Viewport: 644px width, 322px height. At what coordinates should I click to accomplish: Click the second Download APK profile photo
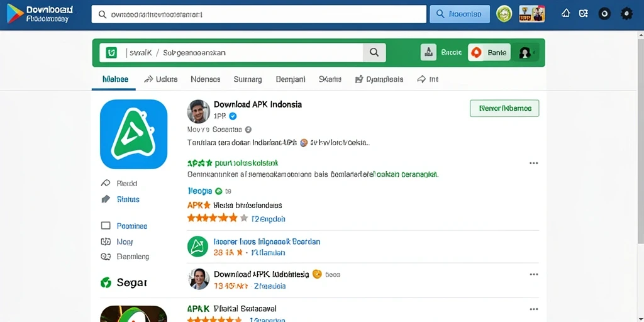[x=199, y=279]
